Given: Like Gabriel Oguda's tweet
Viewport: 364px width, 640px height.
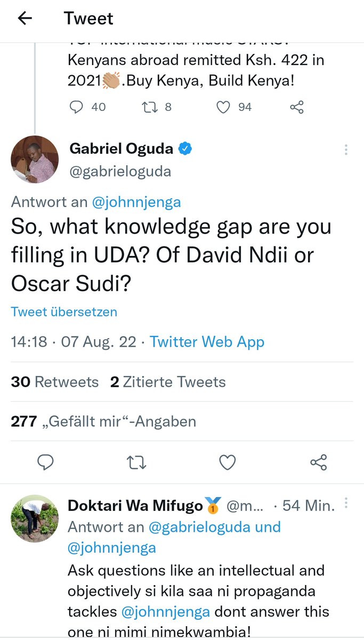Looking at the screenshot, I should (x=227, y=462).
